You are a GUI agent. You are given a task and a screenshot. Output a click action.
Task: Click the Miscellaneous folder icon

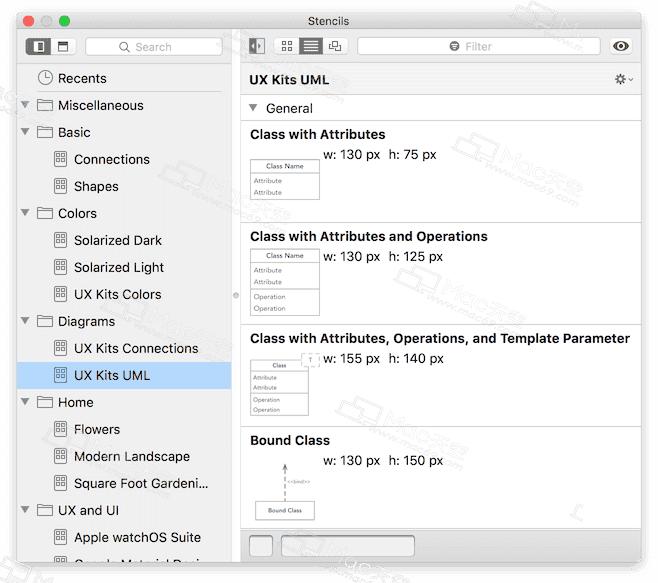(45, 105)
